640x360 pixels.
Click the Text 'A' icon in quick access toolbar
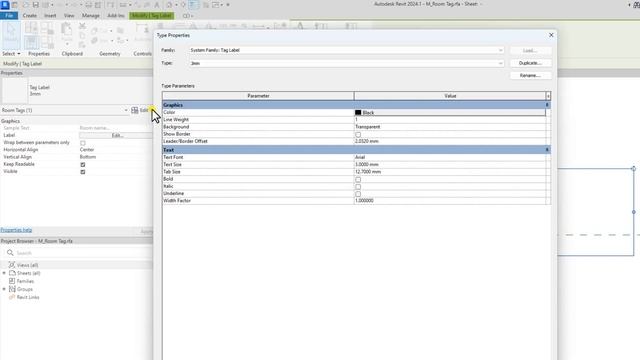click(x=157, y=5)
